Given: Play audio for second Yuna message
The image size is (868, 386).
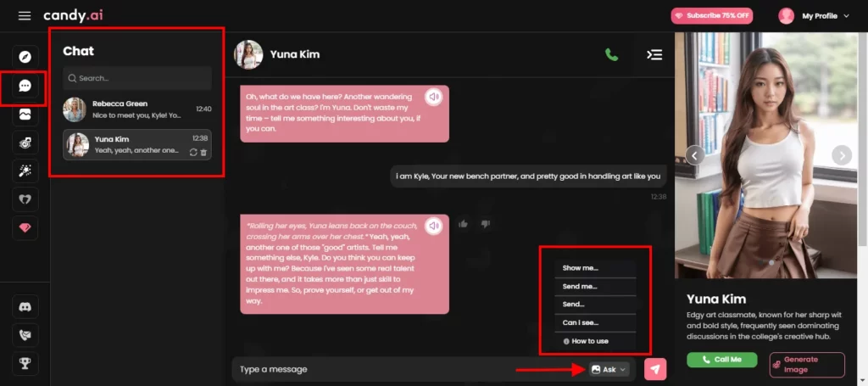Looking at the screenshot, I should pyautogui.click(x=433, y=226).
